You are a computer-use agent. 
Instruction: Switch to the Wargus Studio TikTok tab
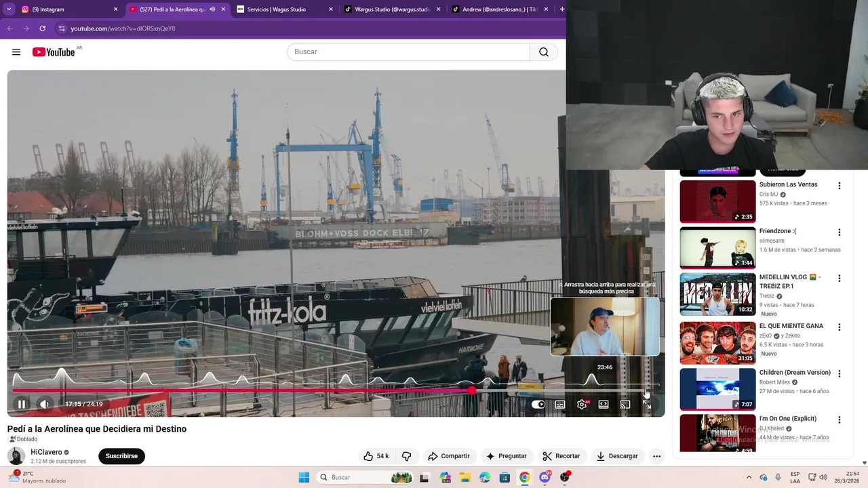392,9
